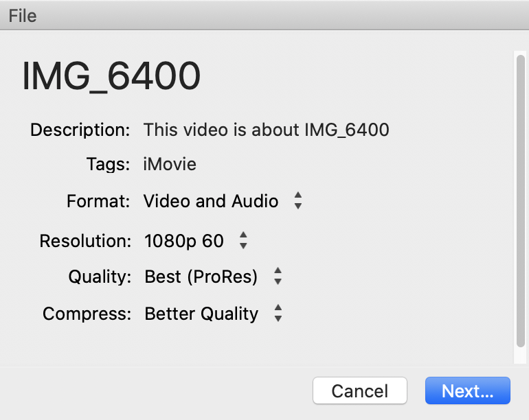Open the 'Video and Audio' format dropdown

click(211, 201)
